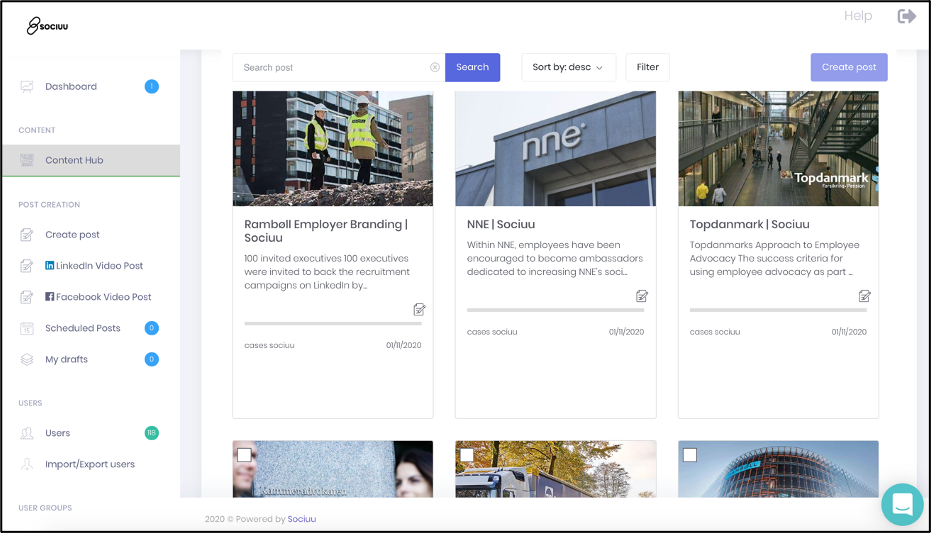
Task: Click the Filter button
Action: pyautogui.click(x=647, y=68)
